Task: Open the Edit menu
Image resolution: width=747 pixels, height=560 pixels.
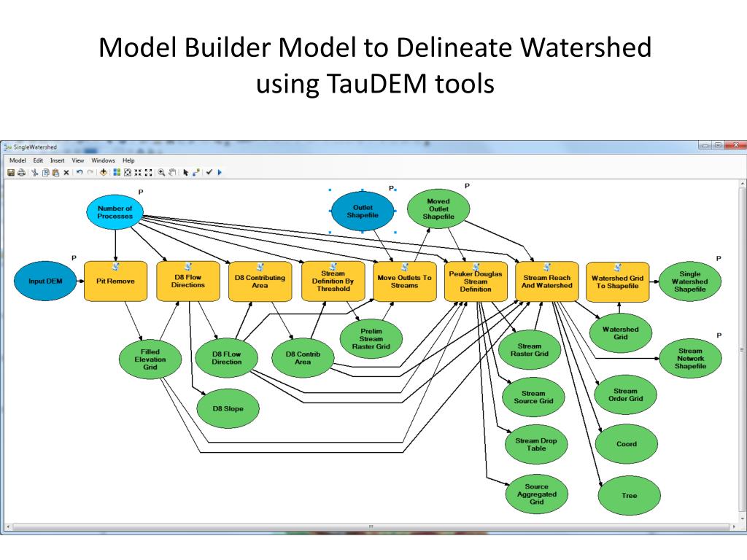Action: coord(38,160)
